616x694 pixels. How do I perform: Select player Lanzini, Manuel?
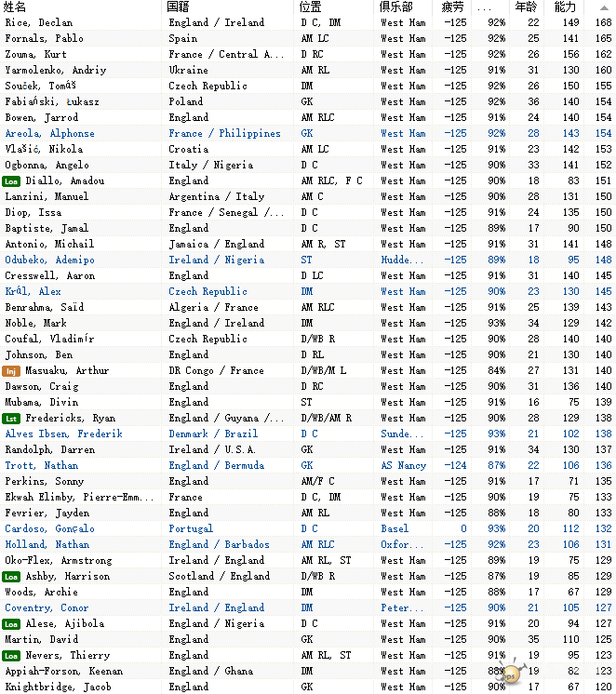[x=47, y=196]
